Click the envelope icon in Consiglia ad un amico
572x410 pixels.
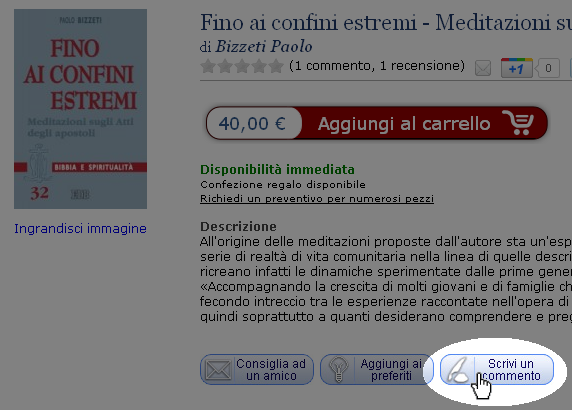[x=218, y=370]
